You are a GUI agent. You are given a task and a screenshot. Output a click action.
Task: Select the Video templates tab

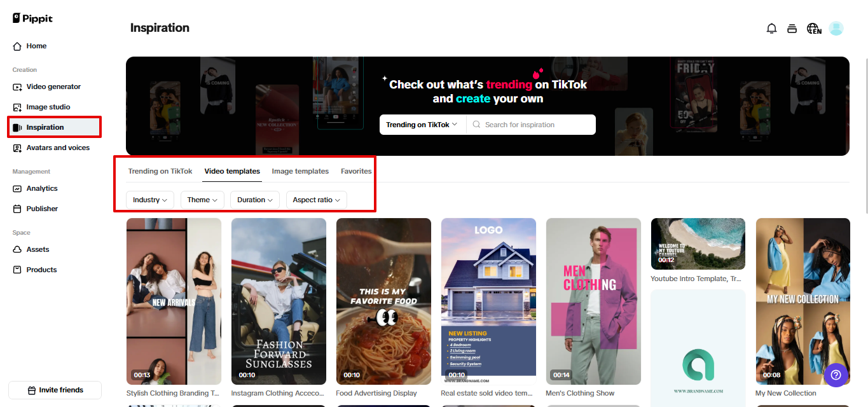232,171
